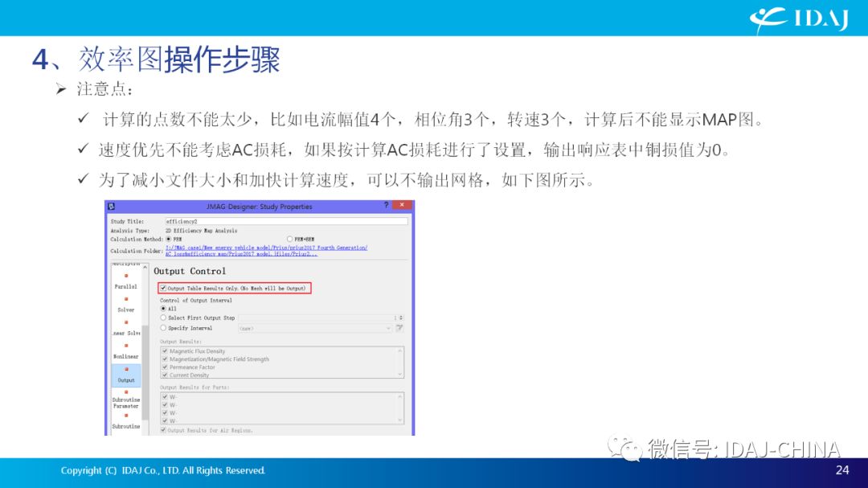Close the Study Properties dialog
The image size is (868, 488).
(402, 205)
